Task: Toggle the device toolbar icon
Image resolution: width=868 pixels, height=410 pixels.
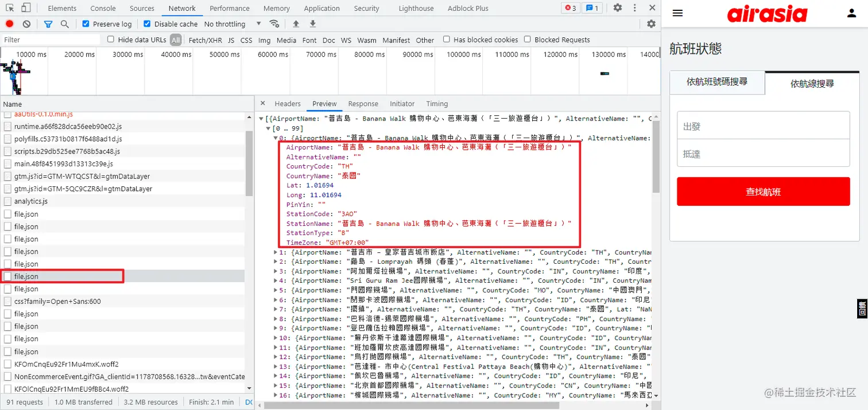Action: [26, 8]
